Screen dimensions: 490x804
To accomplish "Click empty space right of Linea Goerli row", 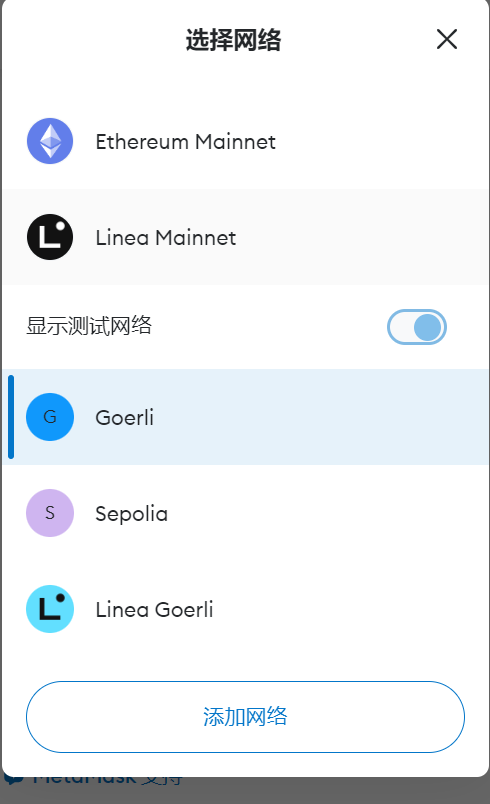I will [349, 609].
